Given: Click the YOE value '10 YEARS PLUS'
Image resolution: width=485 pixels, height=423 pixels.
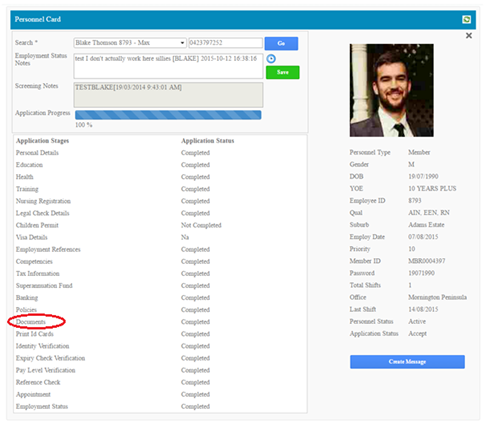Looking at the screenshot, I should pos(432,189).
